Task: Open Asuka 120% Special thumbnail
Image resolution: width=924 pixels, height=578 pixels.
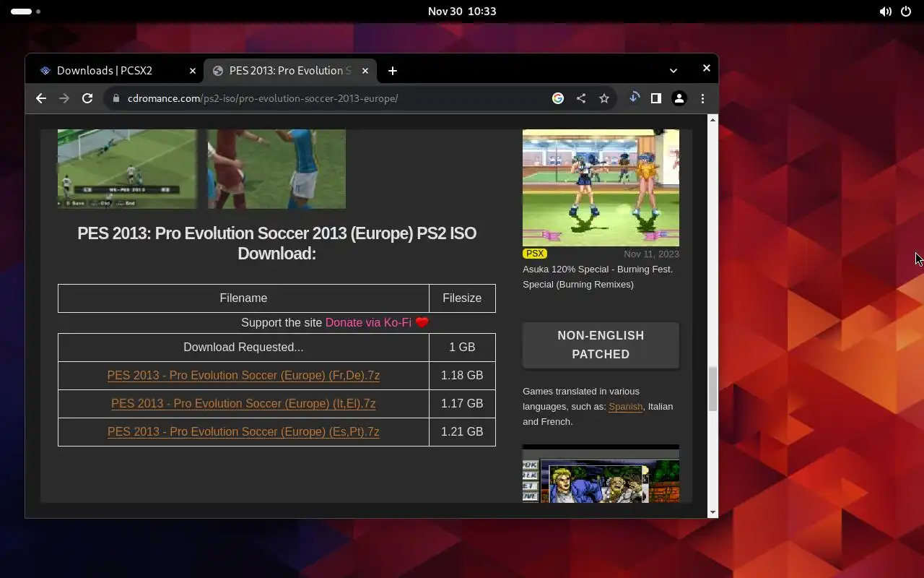Action: (x=601, y=188)
